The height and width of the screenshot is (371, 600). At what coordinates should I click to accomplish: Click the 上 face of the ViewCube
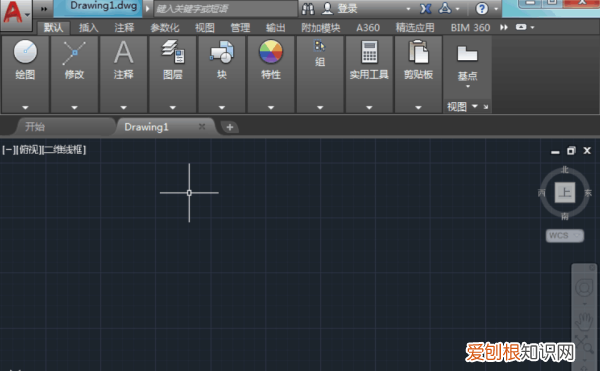(565, 192)
